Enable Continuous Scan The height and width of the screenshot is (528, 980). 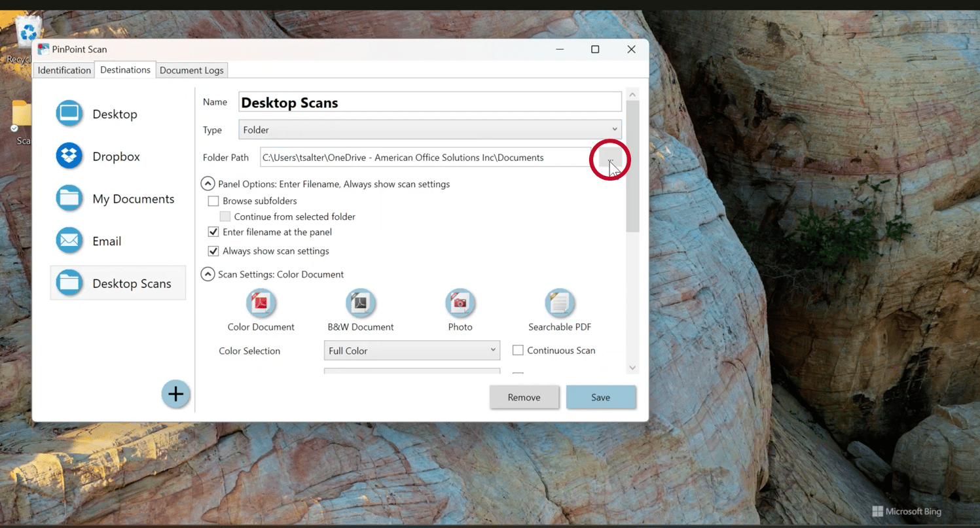pos(518,350)
